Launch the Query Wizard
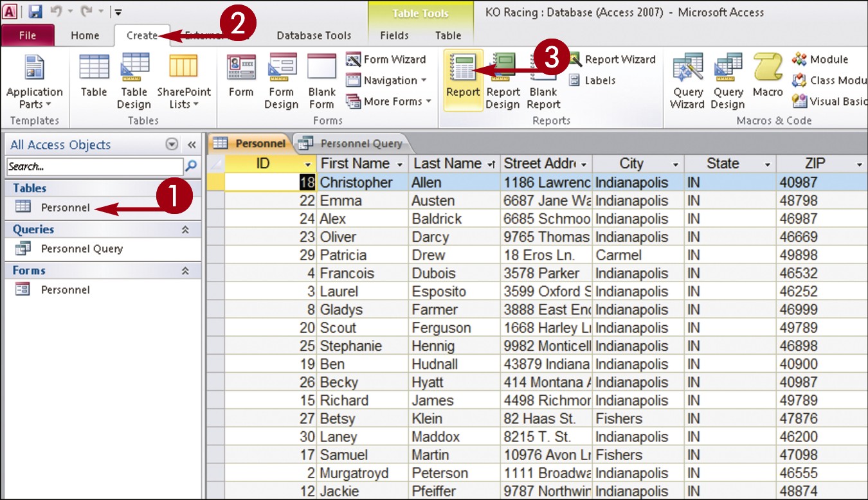 (x=687, y=82)
